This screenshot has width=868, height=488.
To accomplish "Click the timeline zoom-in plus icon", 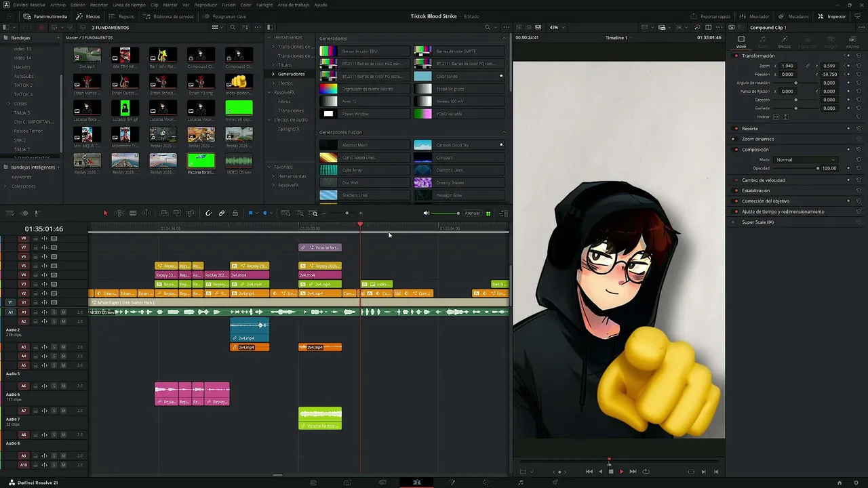I will click(360, 213).
